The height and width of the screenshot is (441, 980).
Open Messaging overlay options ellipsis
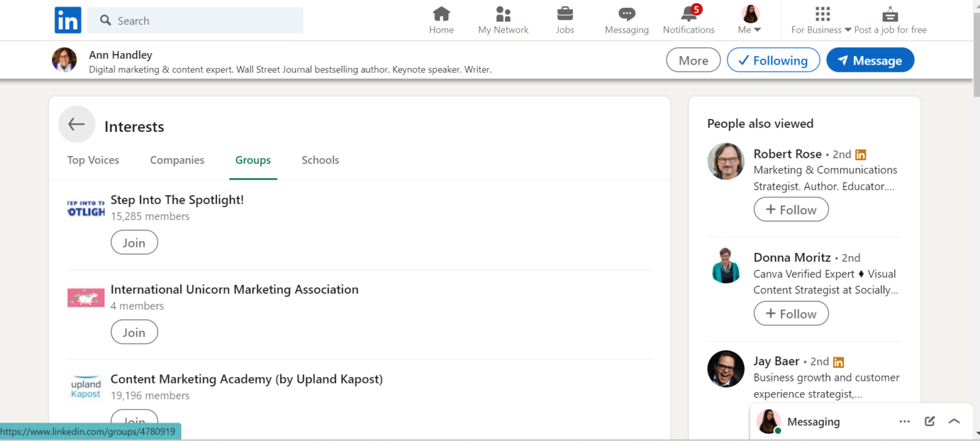click(905, 421)
